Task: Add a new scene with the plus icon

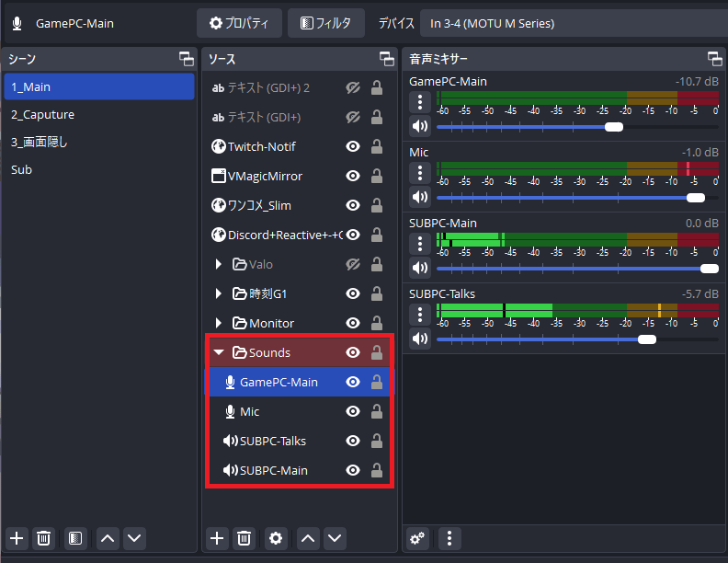Action: 17,538
